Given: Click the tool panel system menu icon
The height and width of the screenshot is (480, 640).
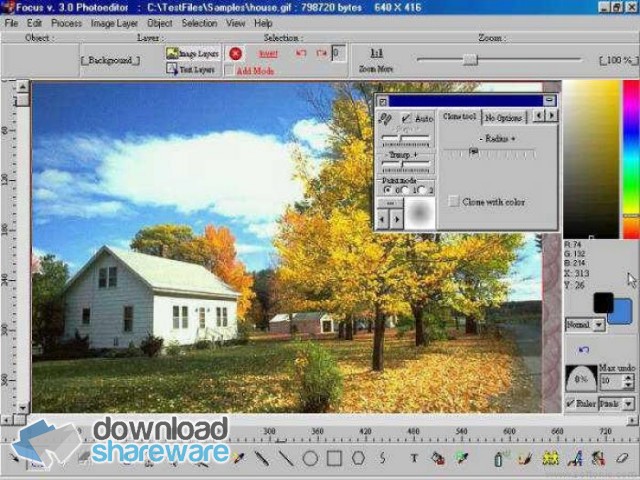Looking at the screenshot, I should click(382, 101).
